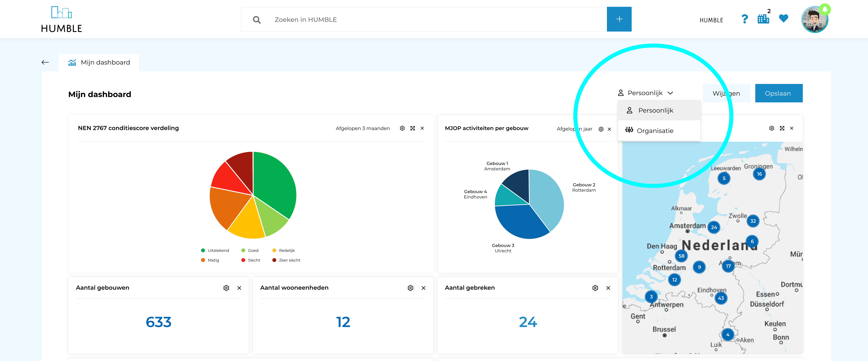Go back with the left arrow
This screenshot has height=361, width=868.
click(45, 62)
